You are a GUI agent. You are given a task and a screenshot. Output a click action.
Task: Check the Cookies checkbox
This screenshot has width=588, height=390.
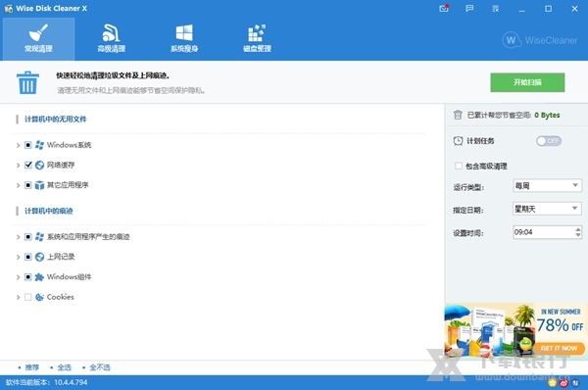pos(28,297)
